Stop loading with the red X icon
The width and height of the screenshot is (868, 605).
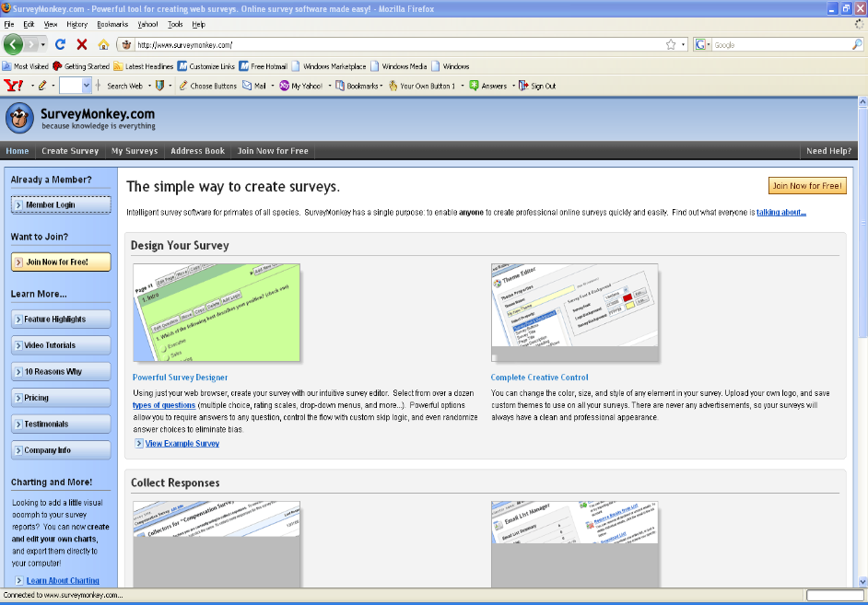point(82,44)
